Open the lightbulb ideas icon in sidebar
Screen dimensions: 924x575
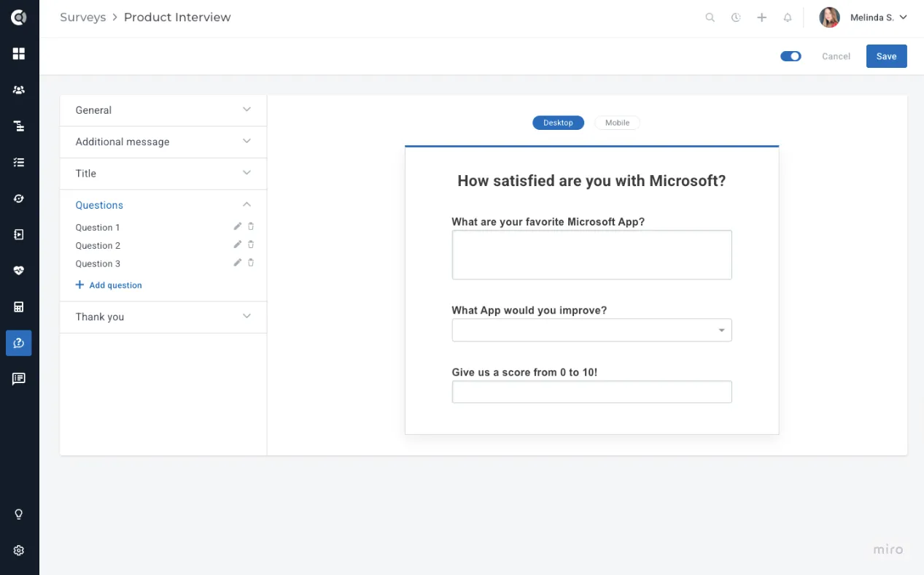coord(19,514)
